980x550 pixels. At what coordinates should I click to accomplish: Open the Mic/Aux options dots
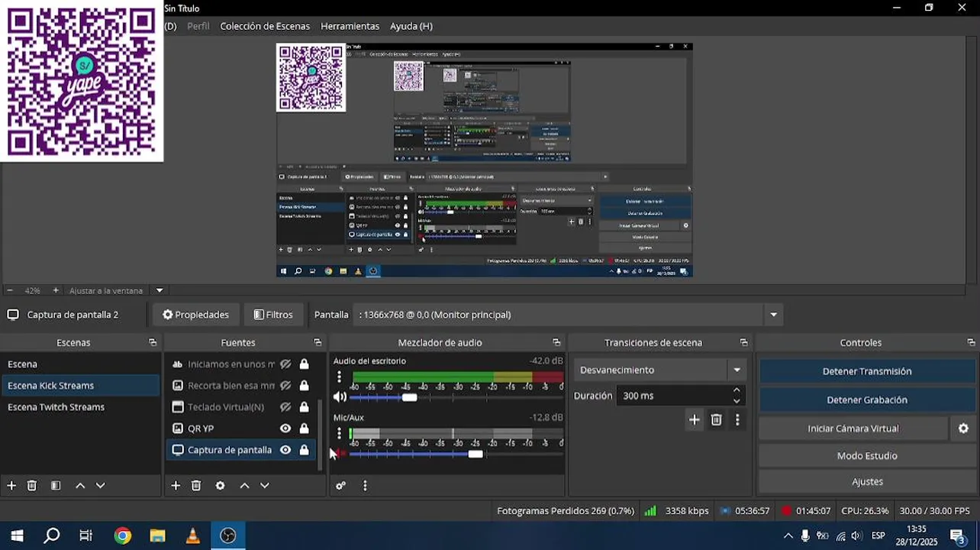pos(340,433)
